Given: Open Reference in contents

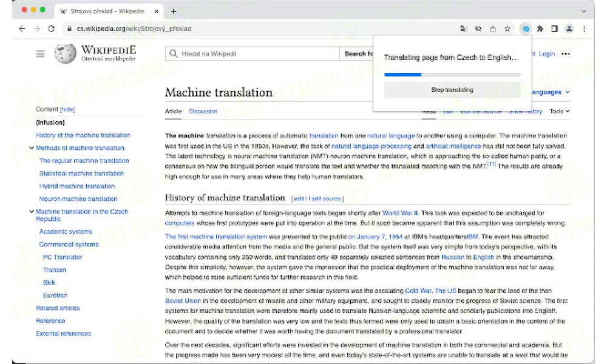Looking at the screenshot, I should [x=50, y=321].
